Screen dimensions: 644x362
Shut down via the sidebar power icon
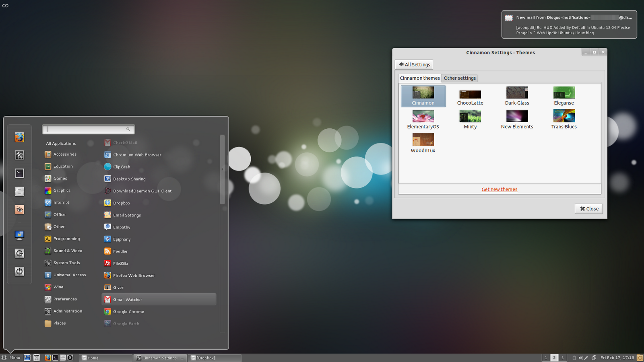tap(19, 271)
